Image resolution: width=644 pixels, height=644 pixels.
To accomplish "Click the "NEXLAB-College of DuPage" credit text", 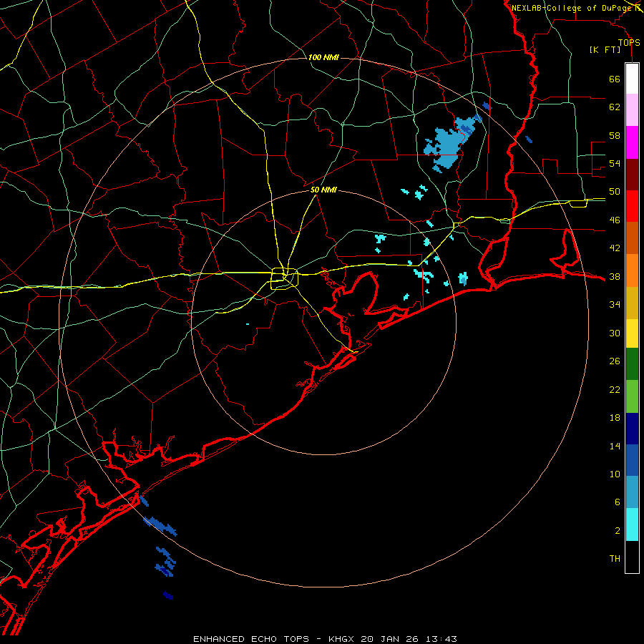I will point(571,8).
